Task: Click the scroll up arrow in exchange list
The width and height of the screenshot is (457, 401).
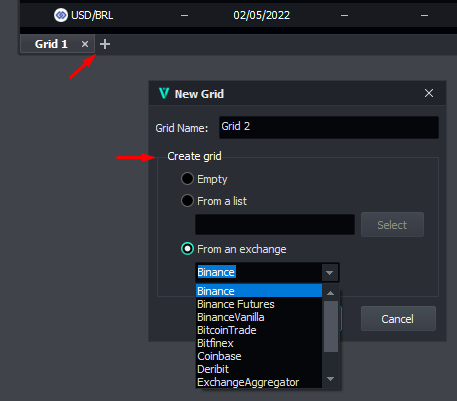Action: click(x=331, y=293)
